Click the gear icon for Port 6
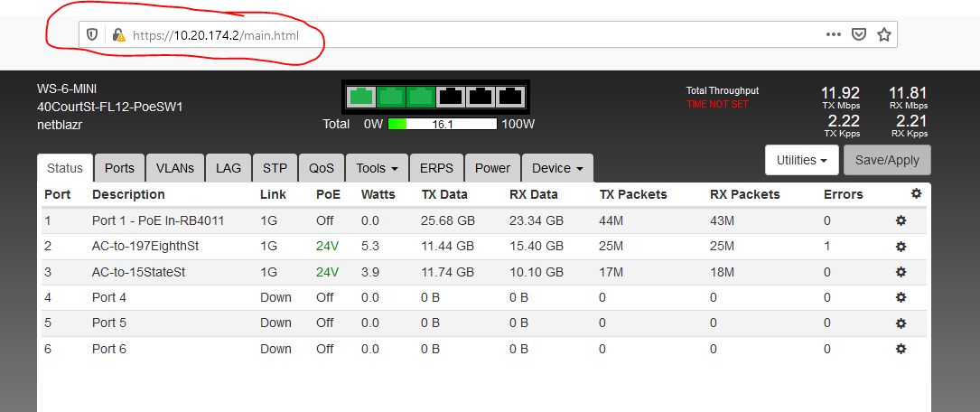Screen dimensions: 980x412 [901, 349]
